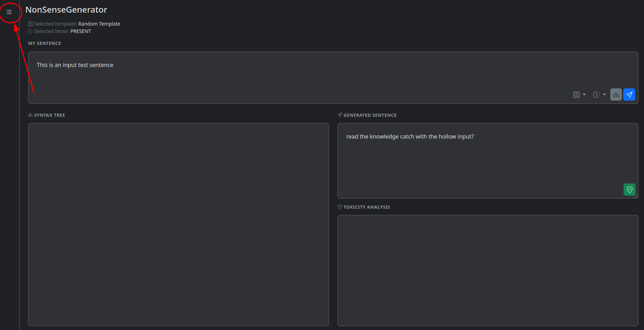
Task: Click the blue paper-plane generate button
Action: point(629,95)
